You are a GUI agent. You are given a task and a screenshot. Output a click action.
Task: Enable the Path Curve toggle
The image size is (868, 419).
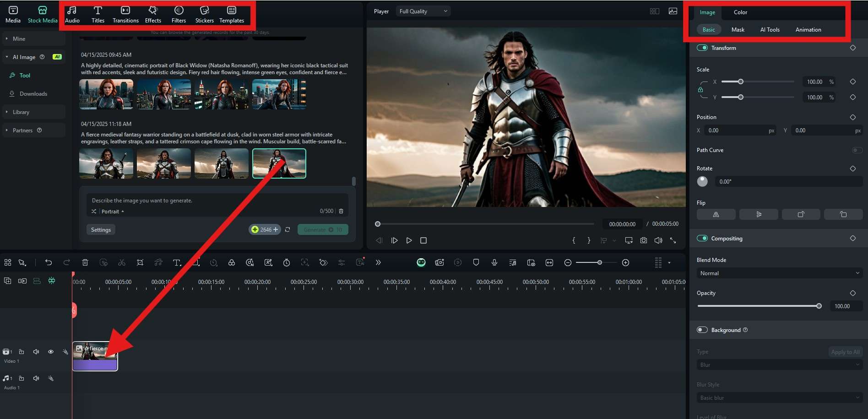(x=857, y=150)
